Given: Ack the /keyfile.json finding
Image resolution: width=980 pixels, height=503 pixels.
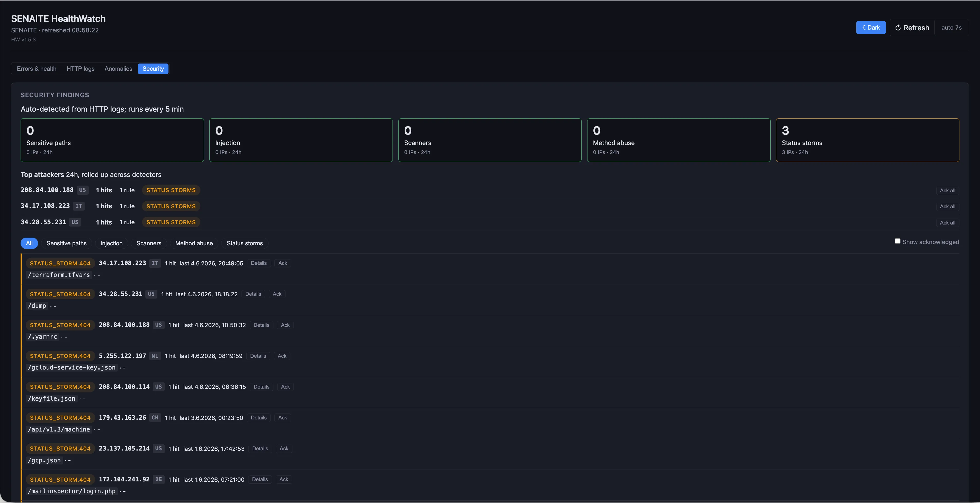Looking at the screenshot, I should coord(285,387).
